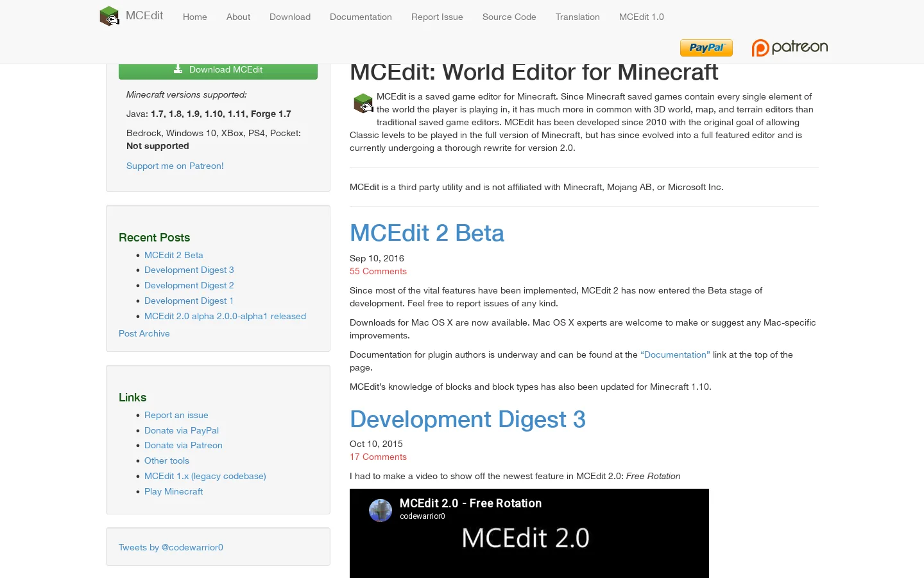Open Source Code in the navbar
924x578 pixels.
(509, 17)
